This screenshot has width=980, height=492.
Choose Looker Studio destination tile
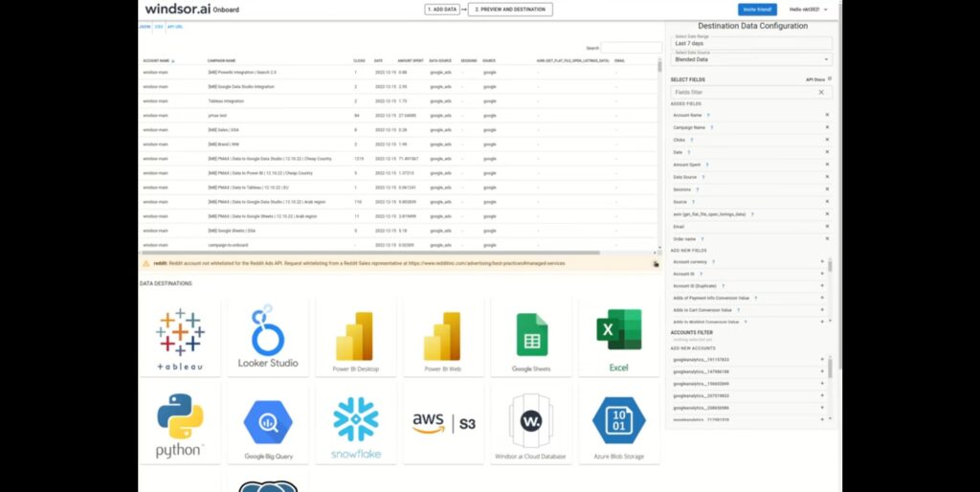tap(268, 338)
